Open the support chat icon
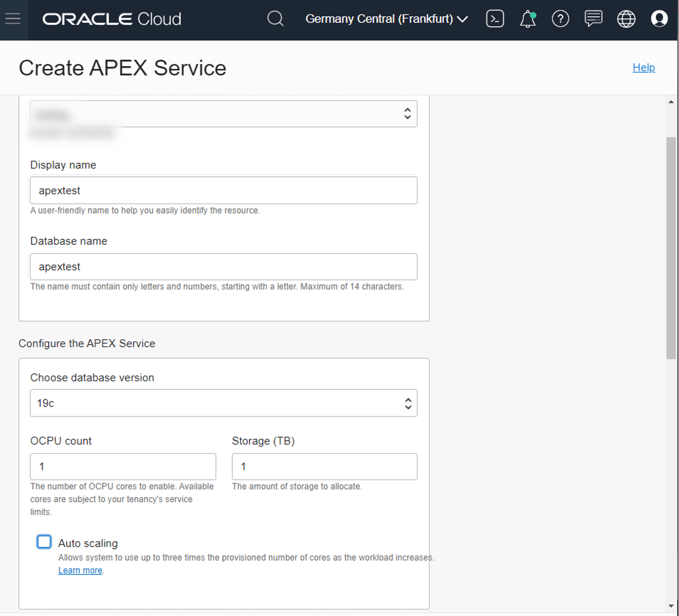This screenshot has width=679, height=616. [593, 18]
